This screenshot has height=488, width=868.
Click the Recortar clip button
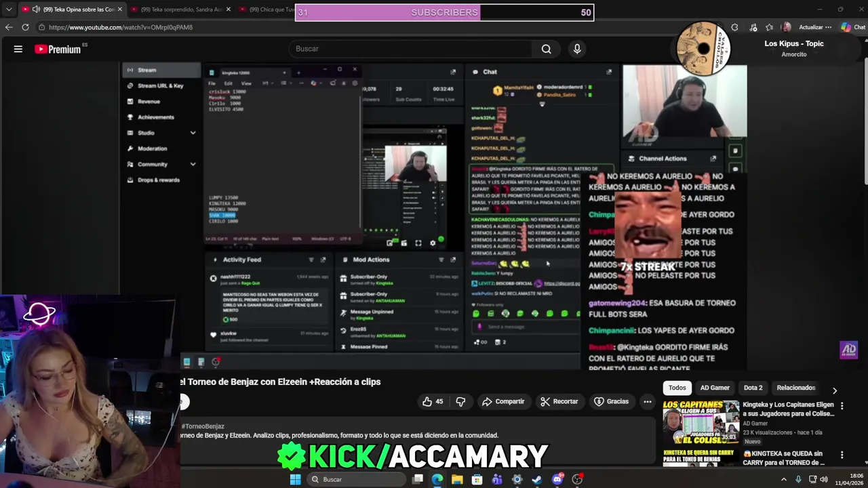559,401
